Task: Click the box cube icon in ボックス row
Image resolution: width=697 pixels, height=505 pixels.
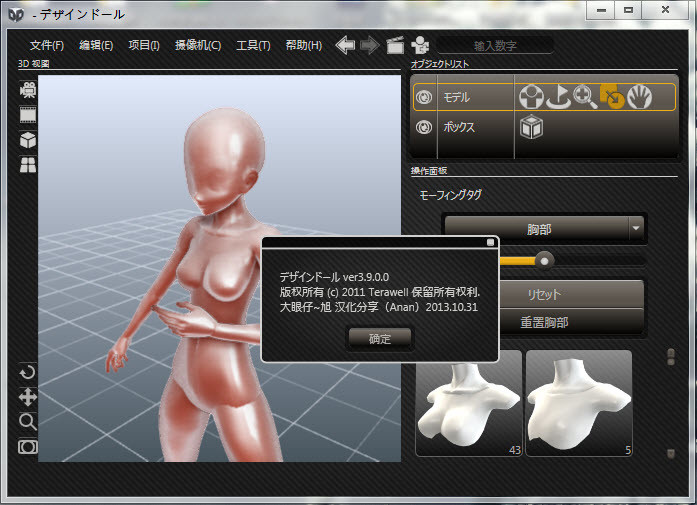Action: click(x=531, y=128)
